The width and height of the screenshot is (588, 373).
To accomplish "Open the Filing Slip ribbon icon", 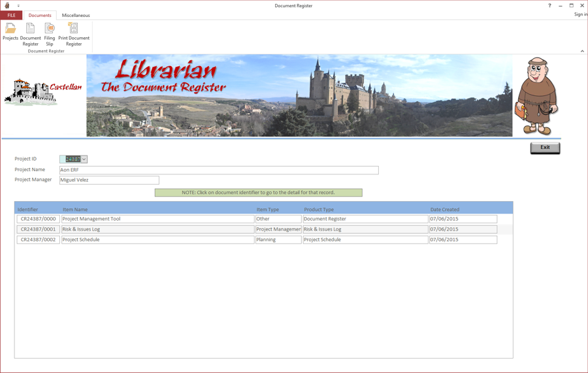I will click(x=50, y=35).
